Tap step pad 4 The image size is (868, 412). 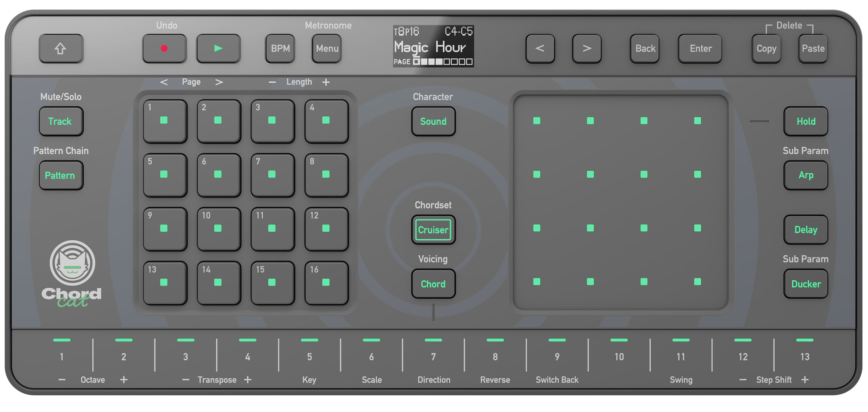327,121
